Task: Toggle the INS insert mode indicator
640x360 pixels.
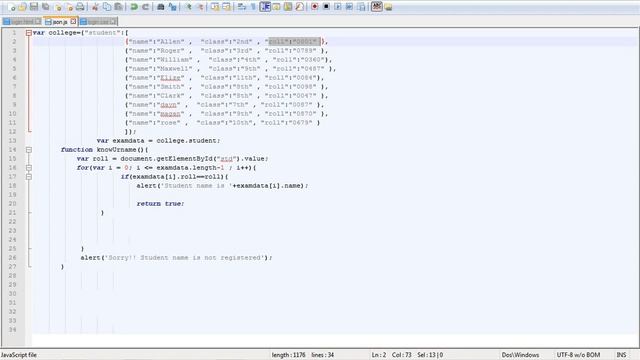Action: (x=621, y=355)
